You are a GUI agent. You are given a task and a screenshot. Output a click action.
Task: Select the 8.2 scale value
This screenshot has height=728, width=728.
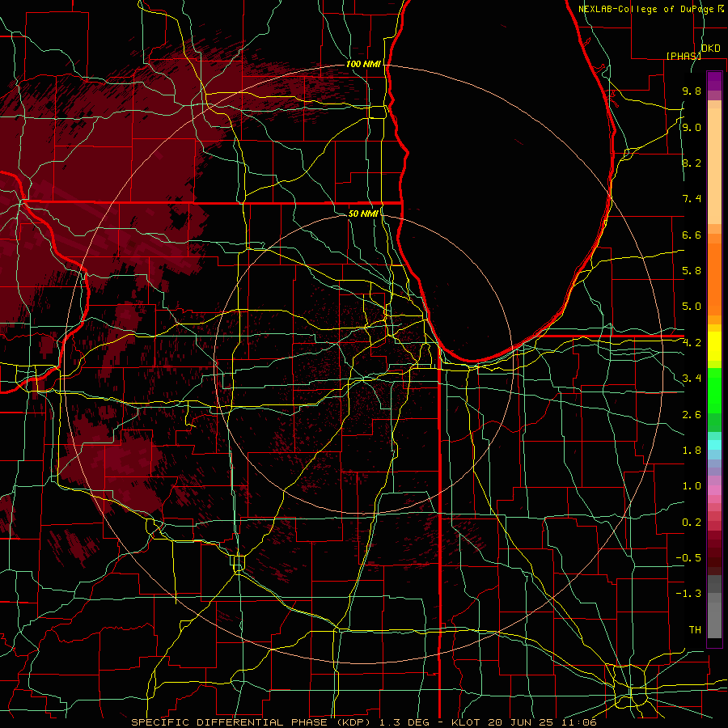(692, 163)
